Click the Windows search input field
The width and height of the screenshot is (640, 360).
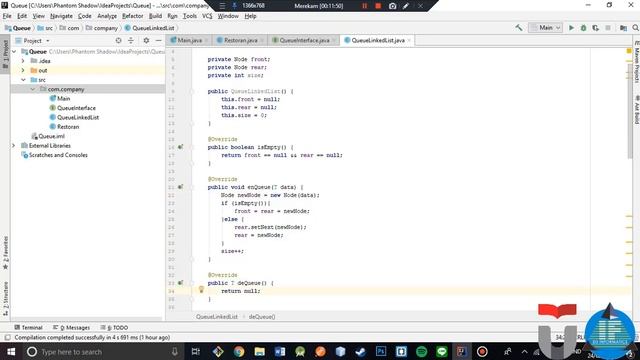click(102, 351)
